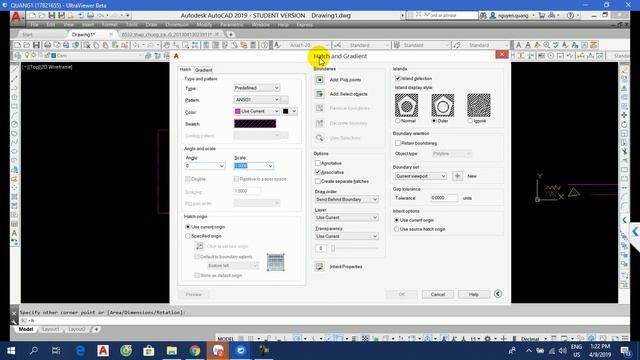Image resolution: width=640 pixels, height=360 pixels.
Task: Switch to the Start tab
Action: point(27,35)
